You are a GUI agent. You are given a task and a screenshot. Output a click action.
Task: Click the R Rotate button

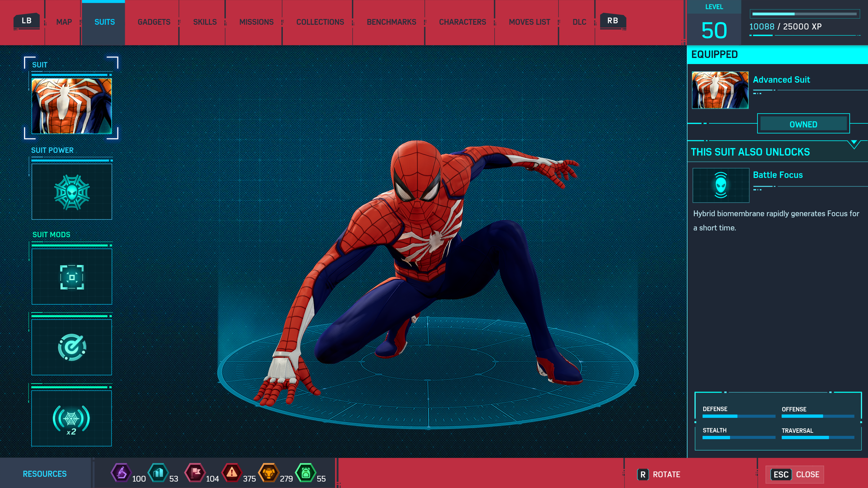pyautogui.click(x=658, y=474)
